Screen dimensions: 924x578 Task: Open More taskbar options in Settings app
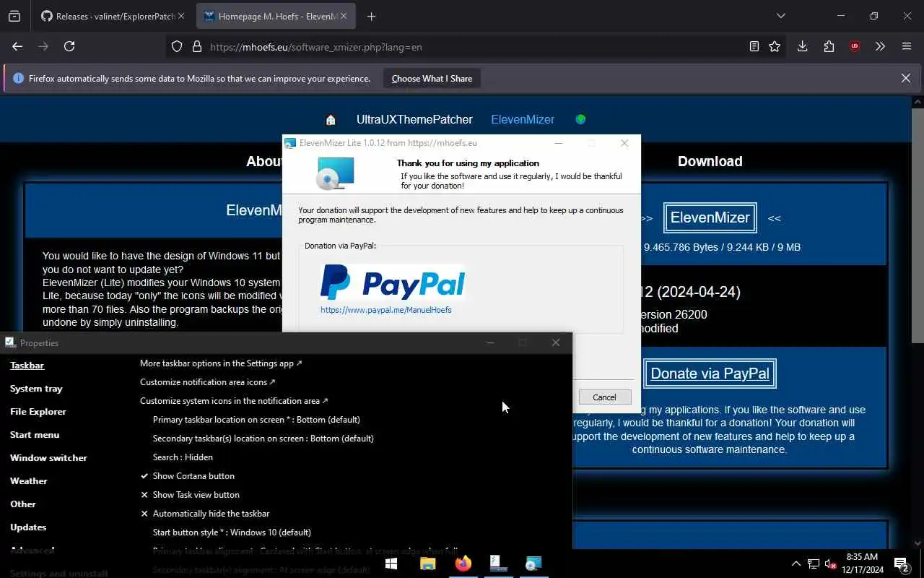click(x=221, y=363)
